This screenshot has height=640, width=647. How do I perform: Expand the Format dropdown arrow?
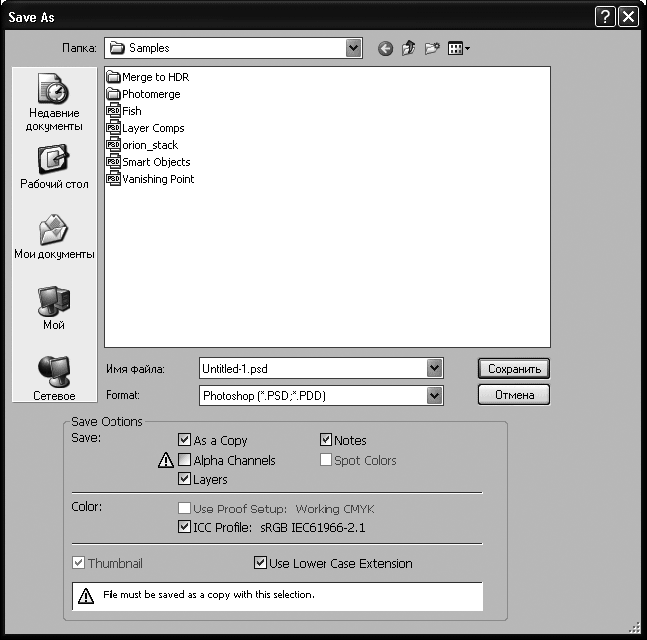(x=434, y=396)
